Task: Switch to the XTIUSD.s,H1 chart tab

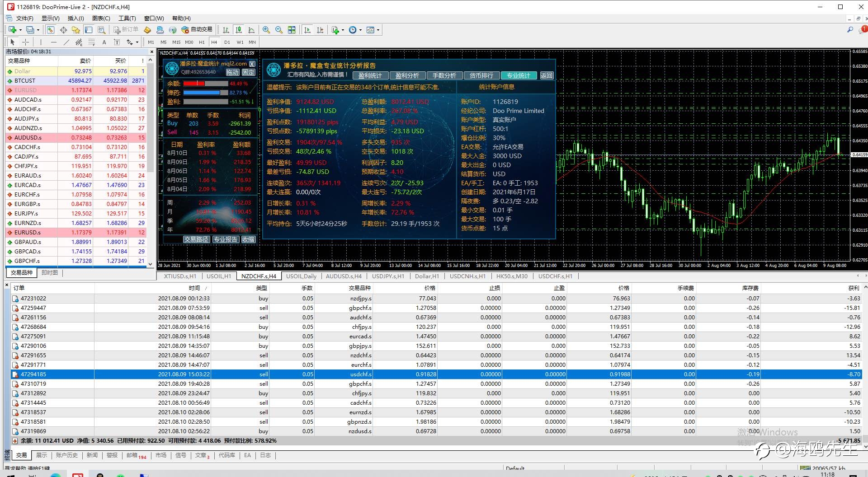Action: [180, 276]
